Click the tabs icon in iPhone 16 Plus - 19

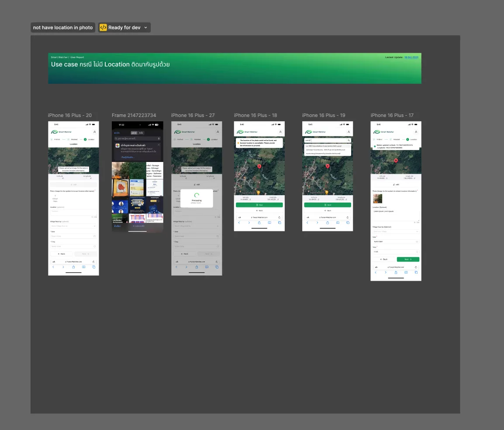pos(348,222)
